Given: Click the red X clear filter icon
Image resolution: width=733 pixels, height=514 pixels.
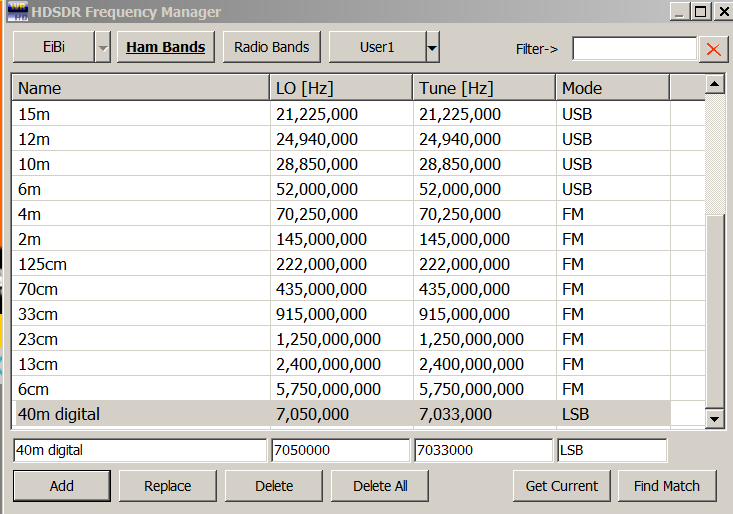Looking at the screenshot, I should pyautogui.click(x=713, y=49).
